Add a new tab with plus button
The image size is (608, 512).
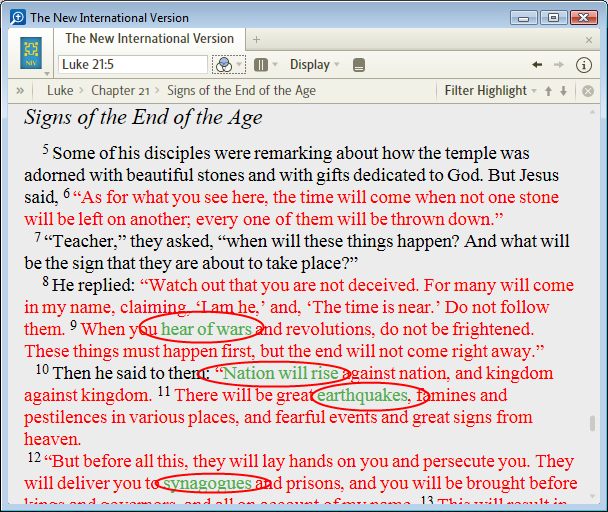coord(256,40)
